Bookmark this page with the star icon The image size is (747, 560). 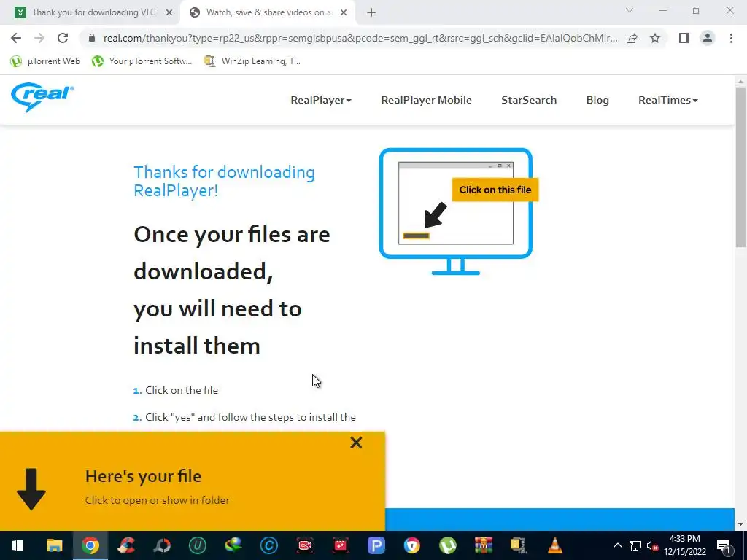coord(655,38)
